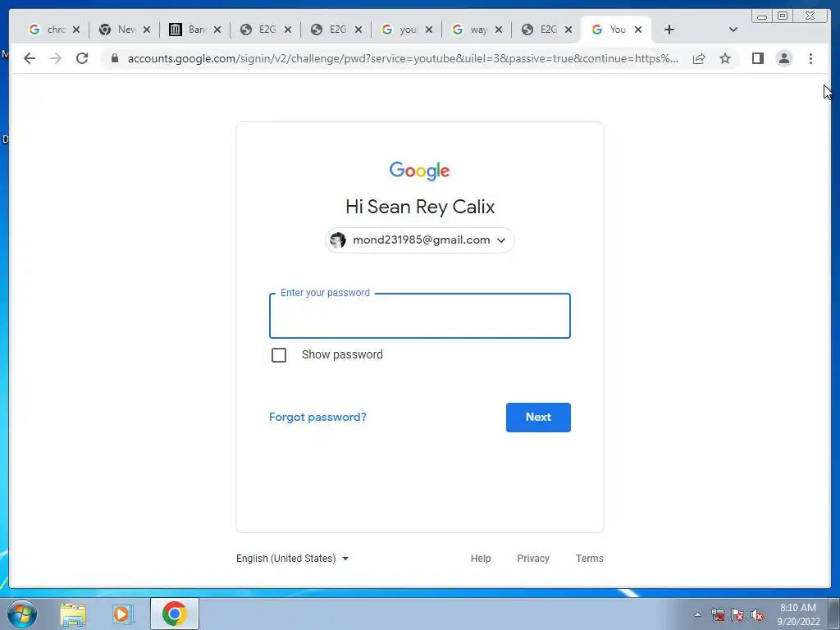Click the Chrome taskbar icon
Screen dimensions: 840x630
coord(174,614)
